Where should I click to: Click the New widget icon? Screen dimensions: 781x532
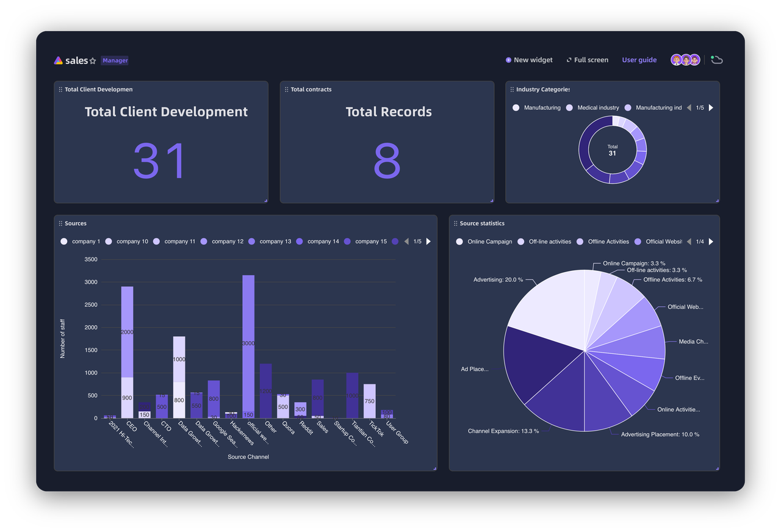tap(508, 60)
